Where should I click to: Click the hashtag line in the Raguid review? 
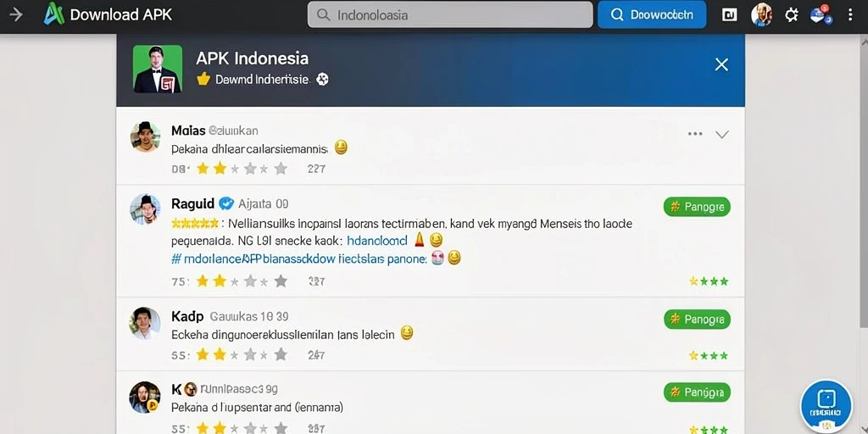[299, 258]
